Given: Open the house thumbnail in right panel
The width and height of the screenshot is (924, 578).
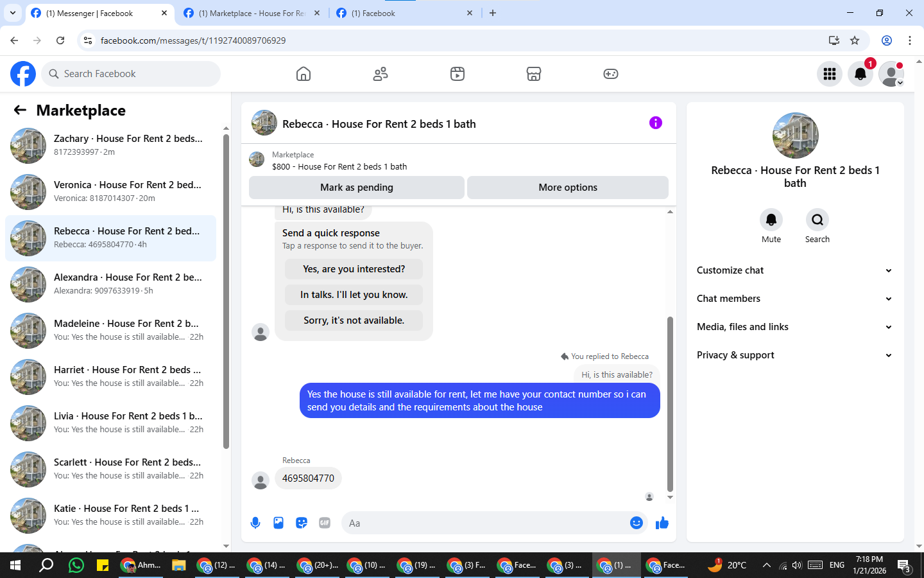Looking at the screenshot, I should click(x=795, y=136).
